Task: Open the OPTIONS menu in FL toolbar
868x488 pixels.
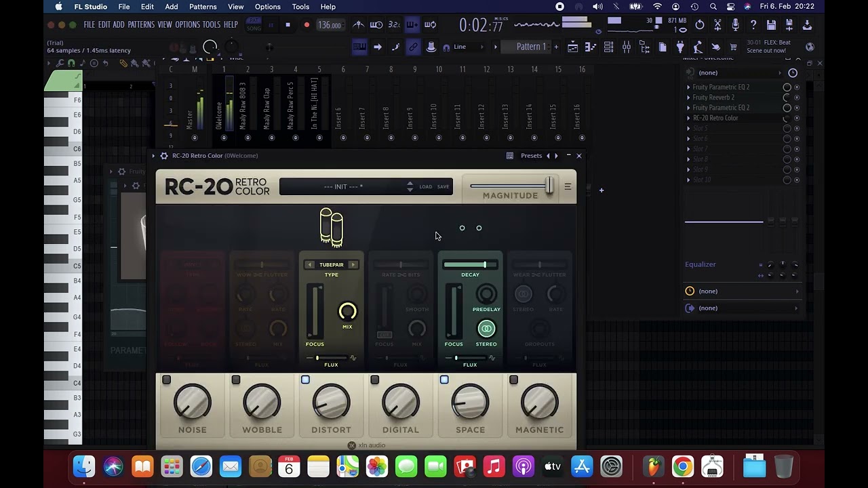Action: point(188,25)
